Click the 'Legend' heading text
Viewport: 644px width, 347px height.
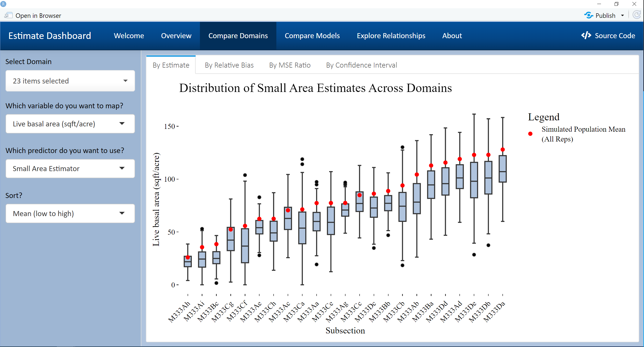coord(543,117)
